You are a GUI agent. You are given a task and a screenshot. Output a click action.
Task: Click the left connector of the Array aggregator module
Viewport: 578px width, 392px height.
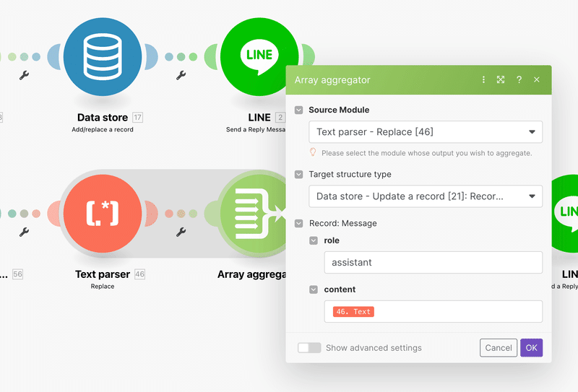[x=211, y=213]
